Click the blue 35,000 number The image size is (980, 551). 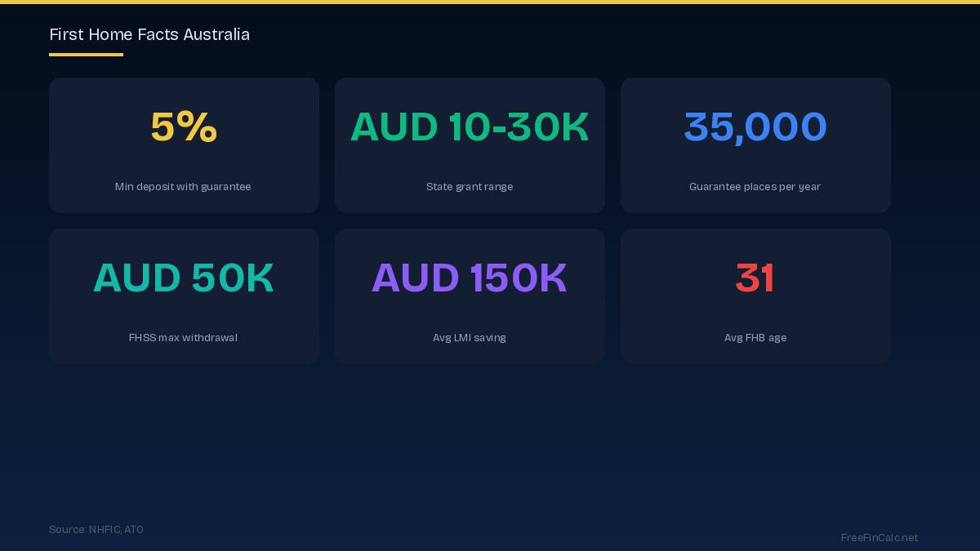(x=755, y=127)
